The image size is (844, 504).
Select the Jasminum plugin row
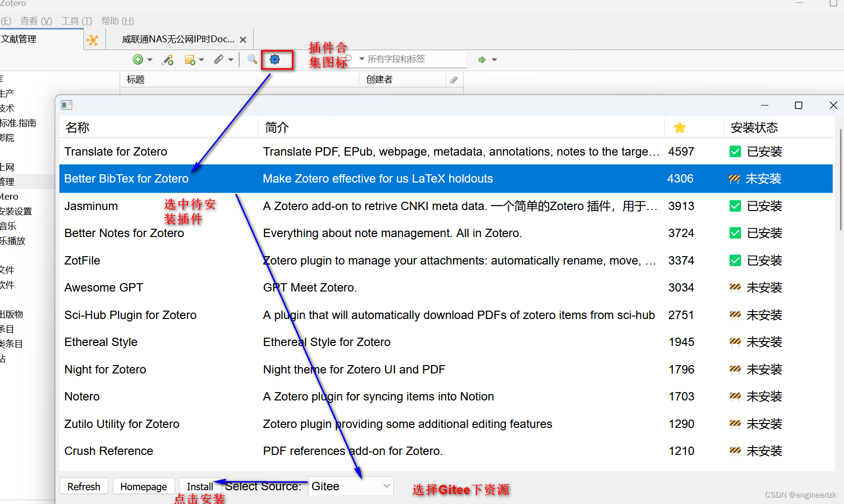pyautogui.click(x=446, y=206)
